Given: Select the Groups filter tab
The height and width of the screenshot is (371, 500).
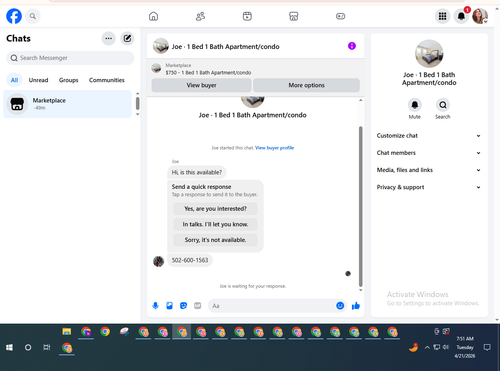Looking at the screenshot, I should coord(68,80).
